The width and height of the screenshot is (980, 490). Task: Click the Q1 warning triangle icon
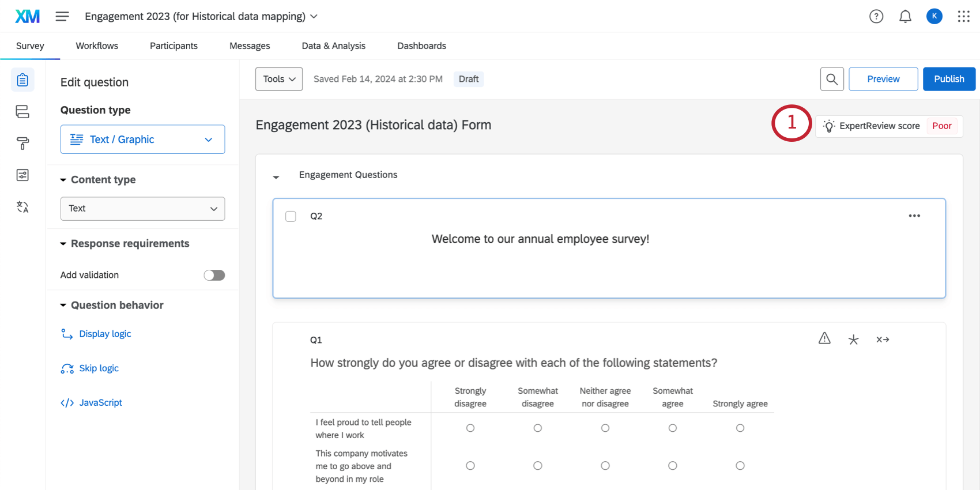(x=824, y=339)
